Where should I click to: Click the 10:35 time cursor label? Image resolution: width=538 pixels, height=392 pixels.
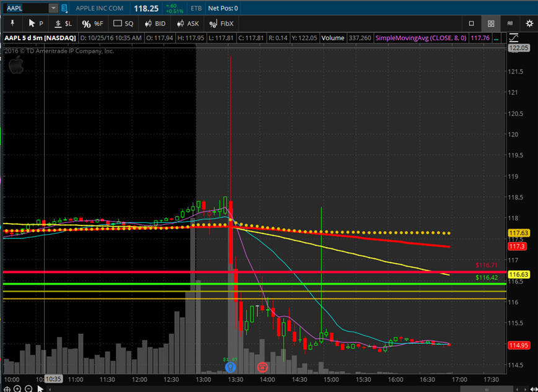point(53,379)
